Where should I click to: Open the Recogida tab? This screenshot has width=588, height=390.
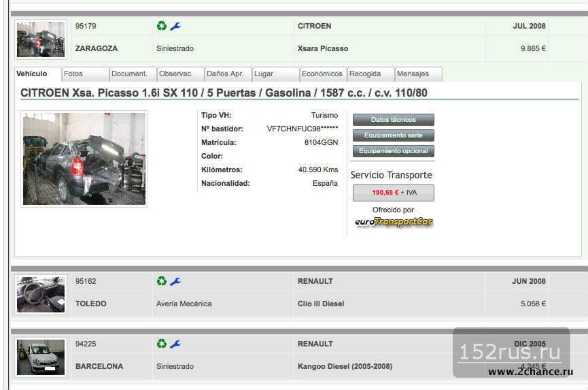(371, 74)
